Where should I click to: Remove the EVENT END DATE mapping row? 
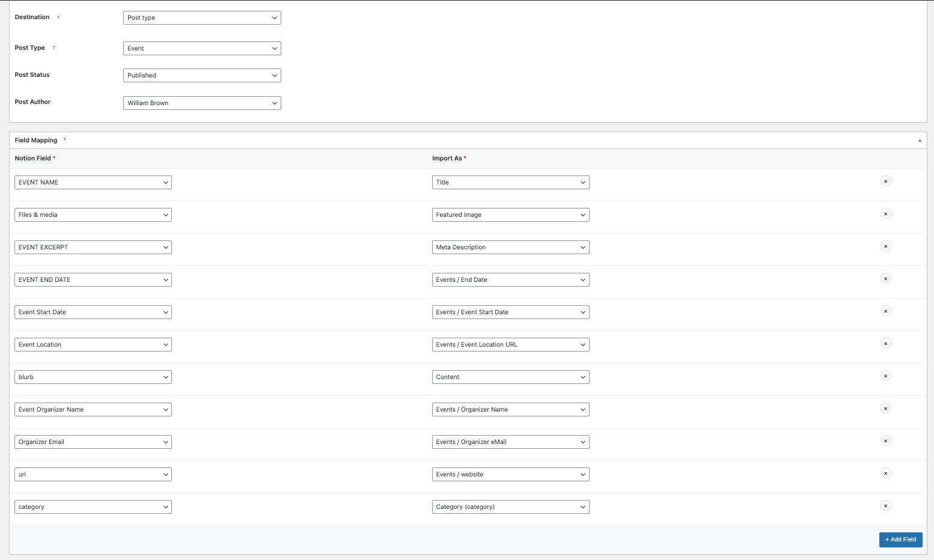(x=885, y=278)
